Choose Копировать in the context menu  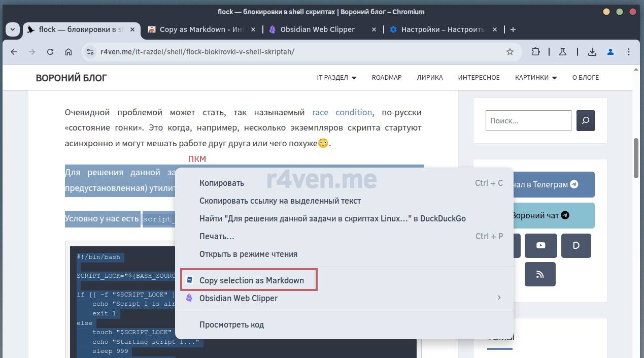(222, 183)
